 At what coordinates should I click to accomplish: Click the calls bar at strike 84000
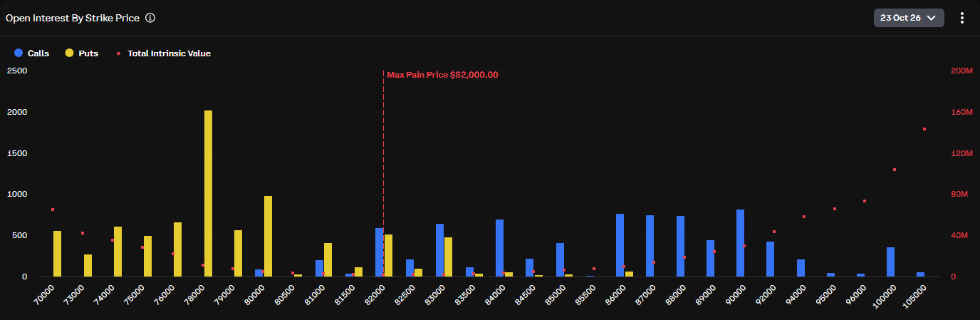tap(500, 248)
